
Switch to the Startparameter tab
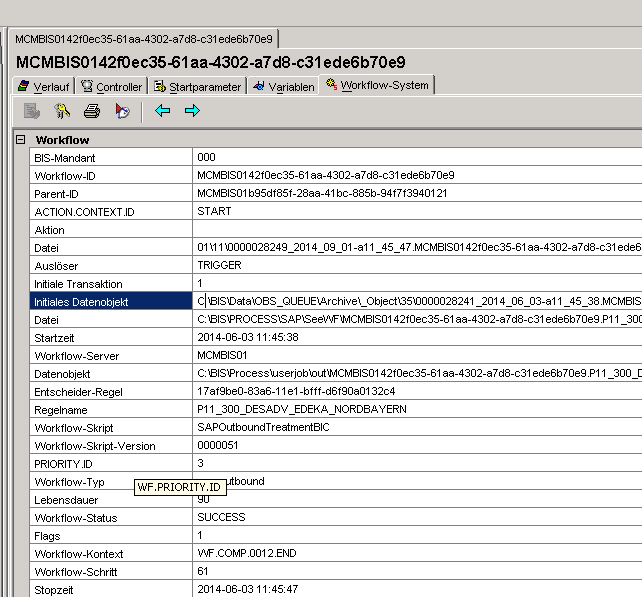(197, 86)
